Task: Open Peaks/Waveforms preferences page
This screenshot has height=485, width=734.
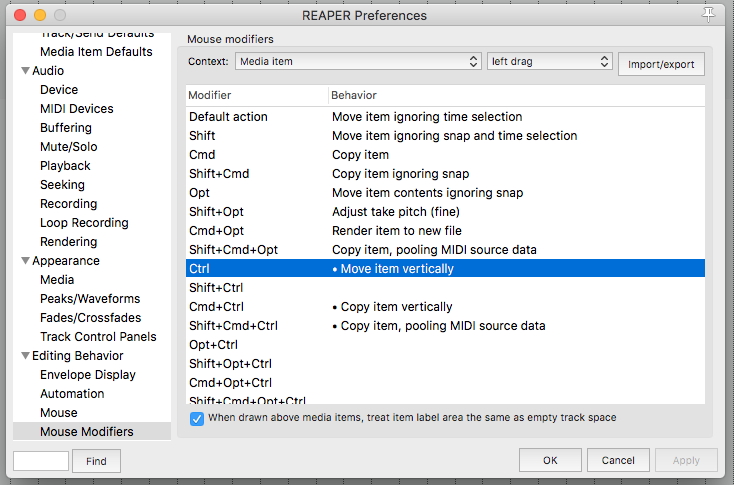Action: [90, 299]
